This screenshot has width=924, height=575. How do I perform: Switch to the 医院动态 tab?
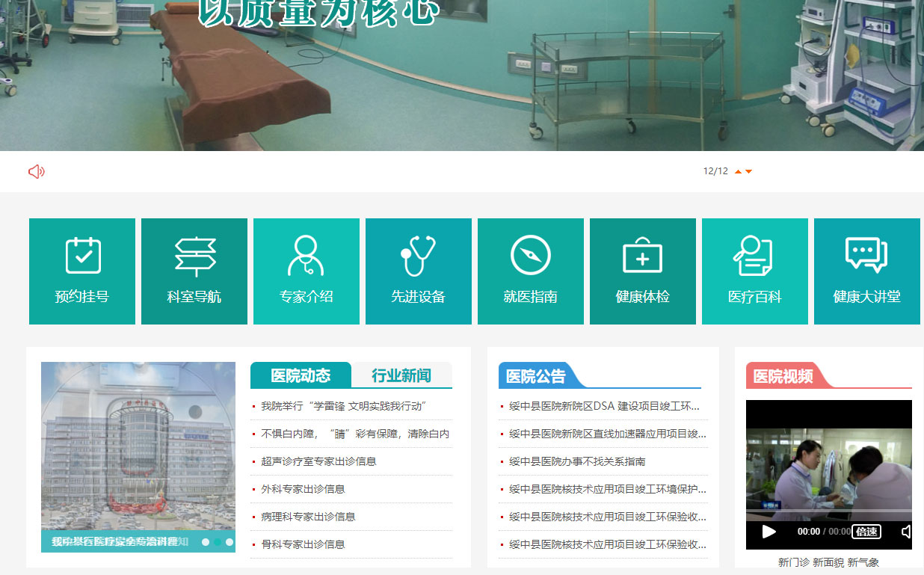tap(301, 375)
